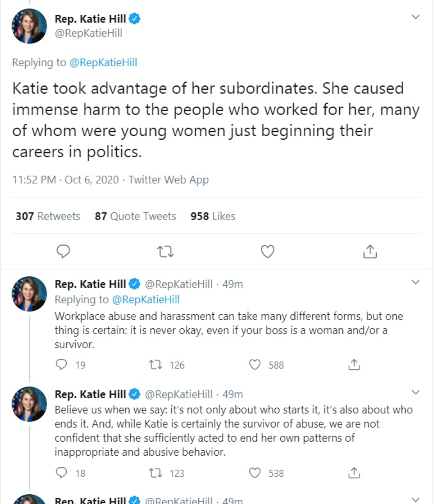Retweet the tweet with 126 retweets

tap(154, 365)
